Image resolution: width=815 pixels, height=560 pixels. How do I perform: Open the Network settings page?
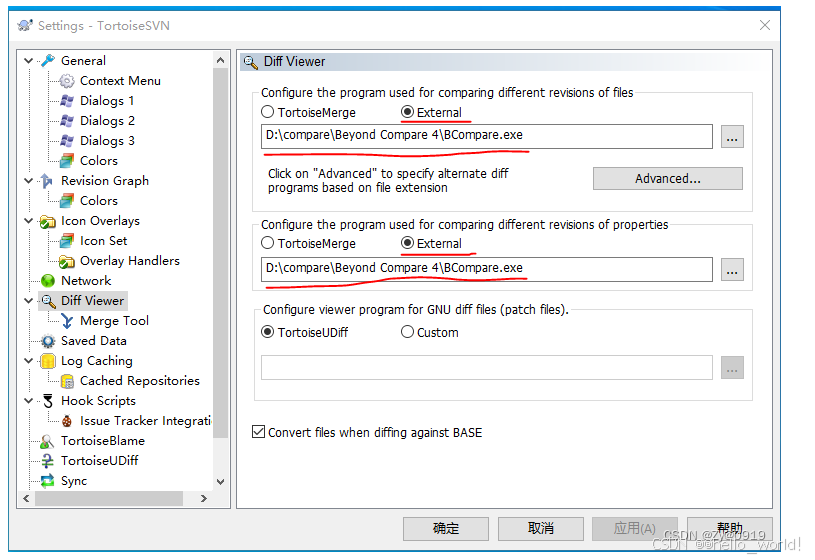click(x=86, y=281)
